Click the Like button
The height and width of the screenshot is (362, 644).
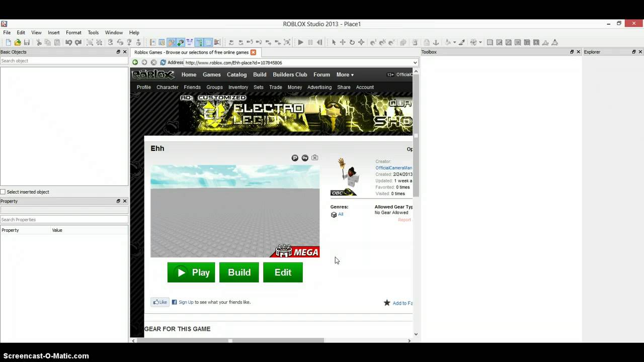160,302
